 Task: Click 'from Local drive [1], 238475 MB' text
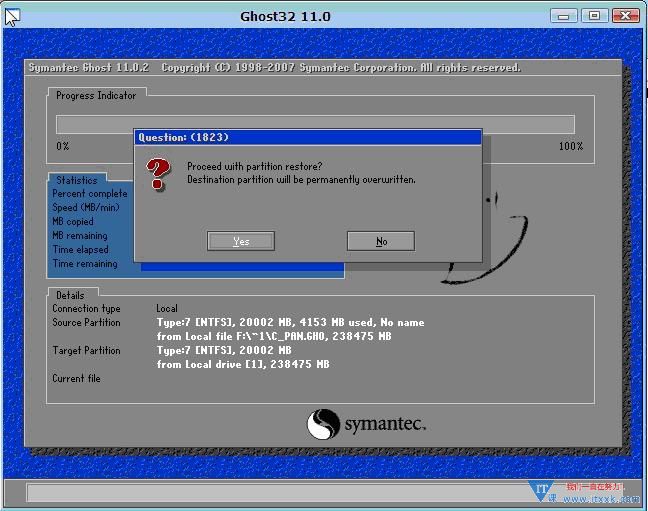tap(243, 365)
